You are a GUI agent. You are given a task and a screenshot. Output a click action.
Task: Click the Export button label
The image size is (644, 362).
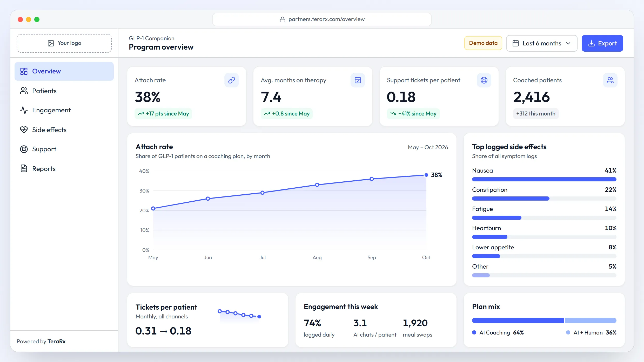tap(607, 43)
